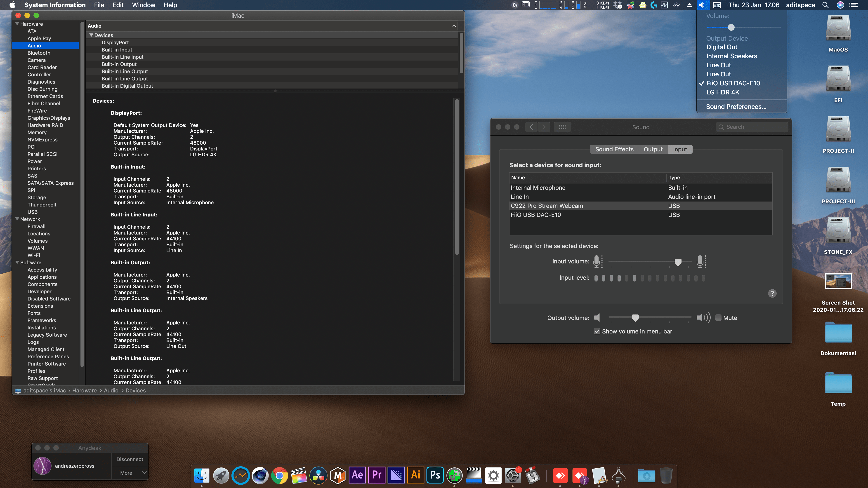Select Internal Speakers as output device
Viewport: 868px width, 488px height.
point(731,56)
